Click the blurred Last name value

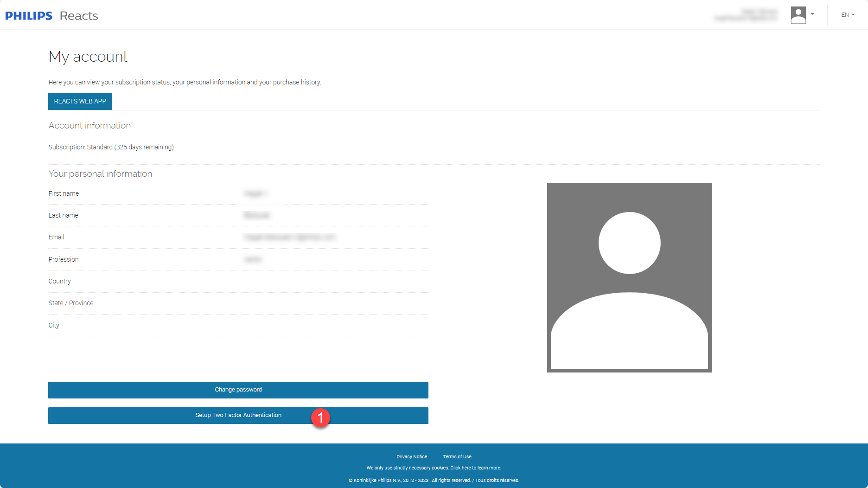(x=257, y=215)
